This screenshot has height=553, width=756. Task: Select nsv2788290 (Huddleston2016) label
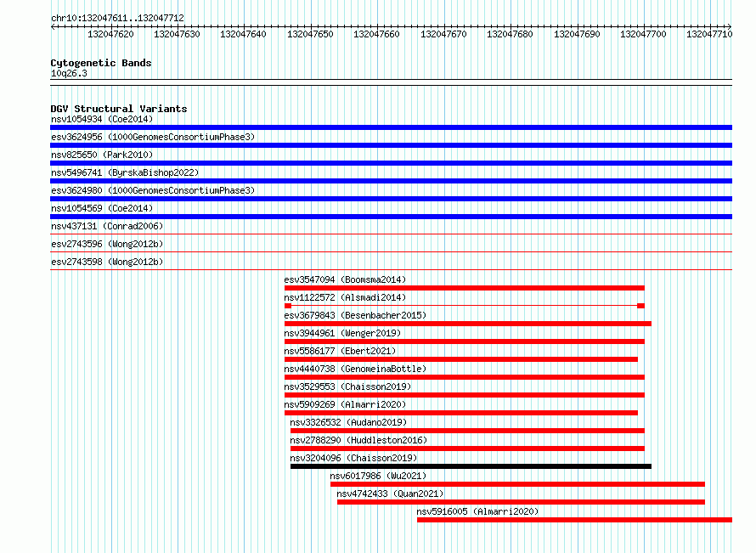click(x=358, y=440)
